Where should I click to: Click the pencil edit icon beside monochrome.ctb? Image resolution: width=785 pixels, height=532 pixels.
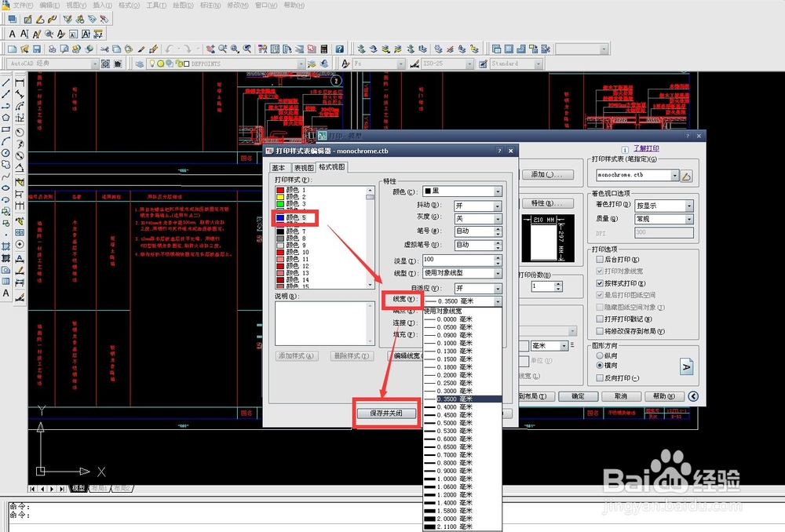(x=686, y=176)
